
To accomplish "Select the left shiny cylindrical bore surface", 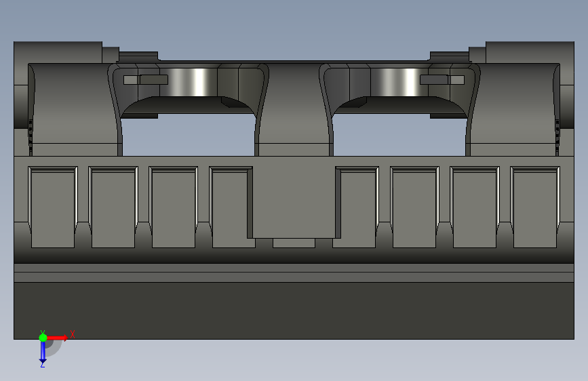I will [x=189, y=82].
